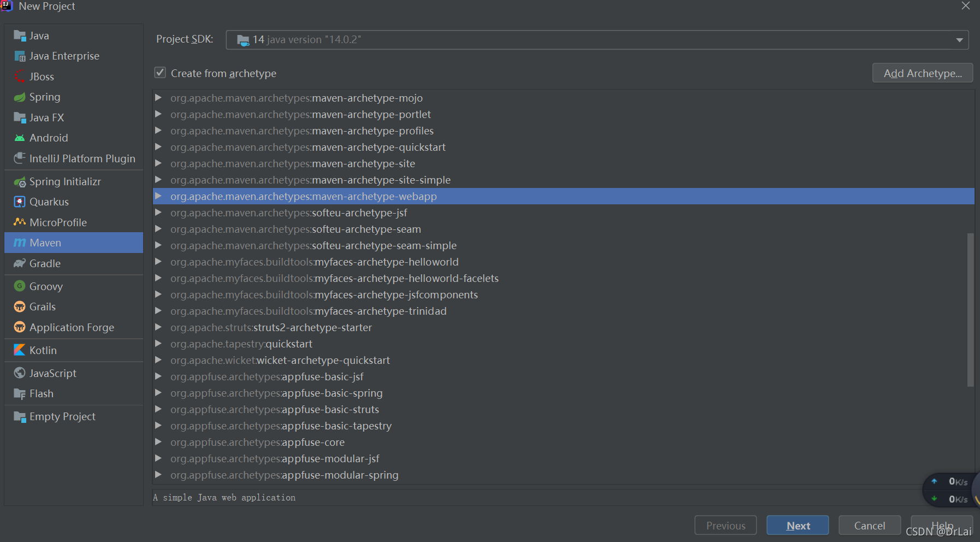Expand the wicket-archetype-quickstart node
The width and height of the screenshot is (980, 542).
[x=158, y=360]
